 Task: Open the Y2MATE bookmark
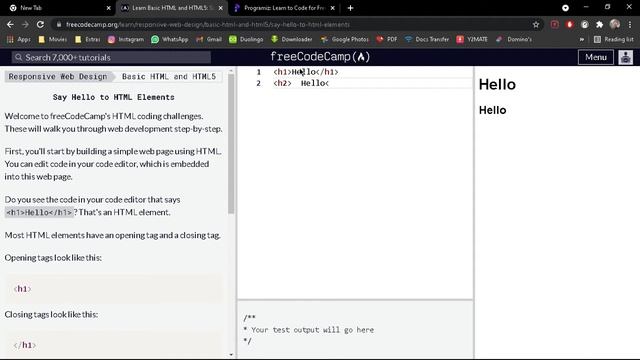pos(472,39)
